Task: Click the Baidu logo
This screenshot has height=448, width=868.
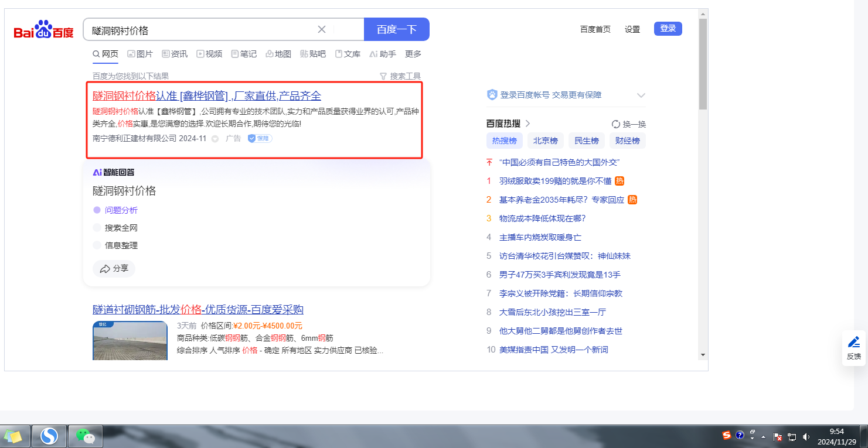Action: pos(44,29)
